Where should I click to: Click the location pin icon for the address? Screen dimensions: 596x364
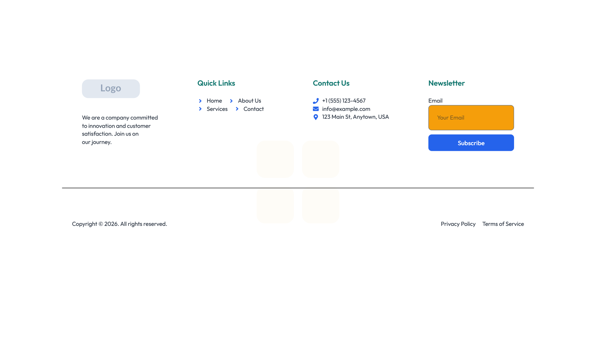[x=316, y=116]
